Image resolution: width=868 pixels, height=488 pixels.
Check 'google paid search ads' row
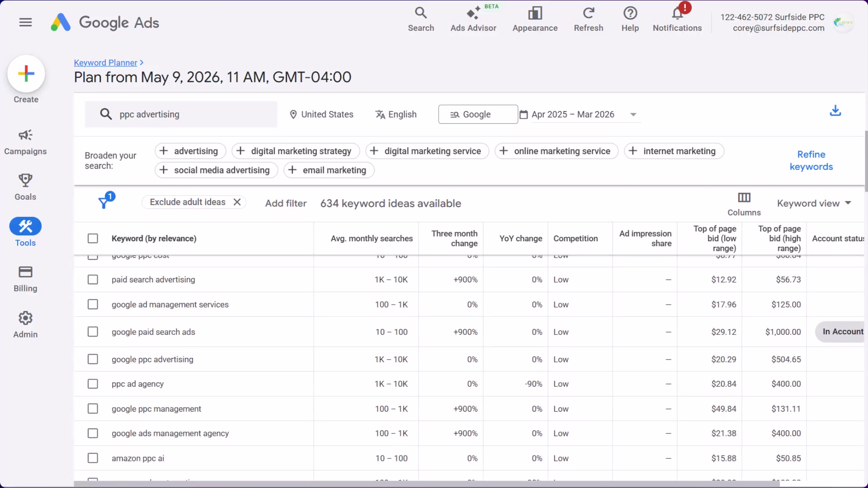[93, 332]
